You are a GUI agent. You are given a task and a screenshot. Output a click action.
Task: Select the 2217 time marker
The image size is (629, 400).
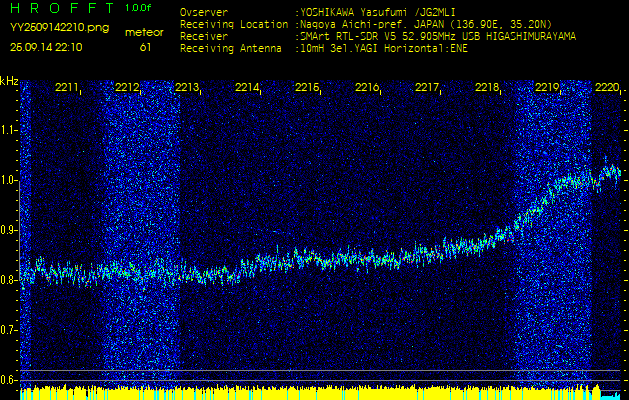[427, 88]
